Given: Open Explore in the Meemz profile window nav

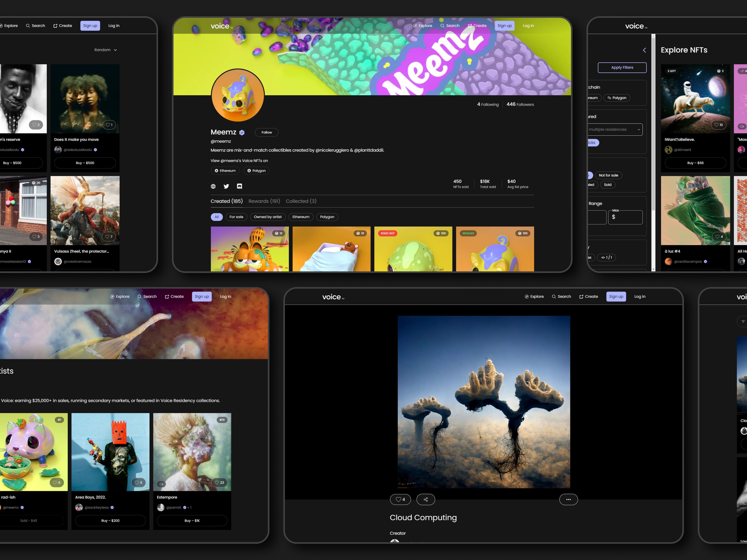Looking at the screenshot, I should (423, 26).
